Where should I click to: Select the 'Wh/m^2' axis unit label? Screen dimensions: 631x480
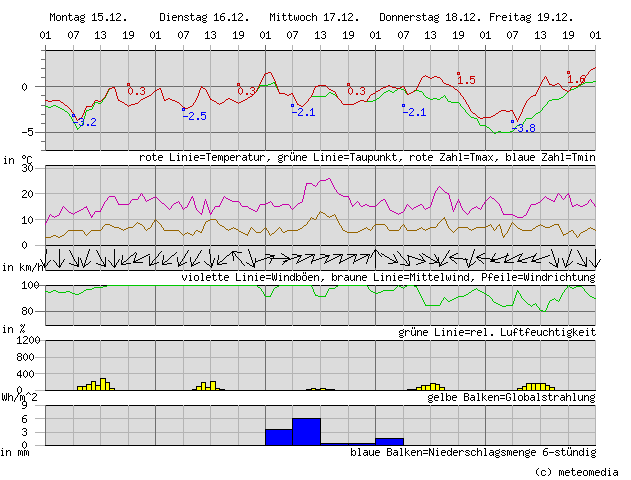click(x=20, y=398)
